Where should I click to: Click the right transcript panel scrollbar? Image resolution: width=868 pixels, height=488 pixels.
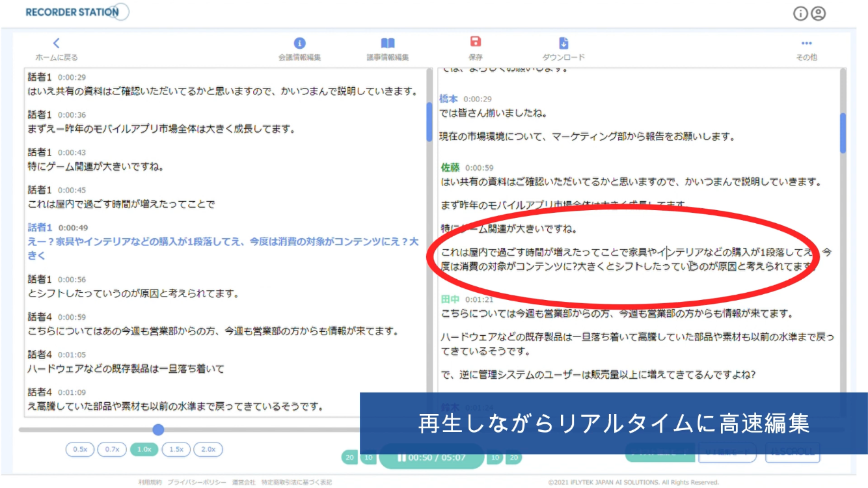point(843,133)
